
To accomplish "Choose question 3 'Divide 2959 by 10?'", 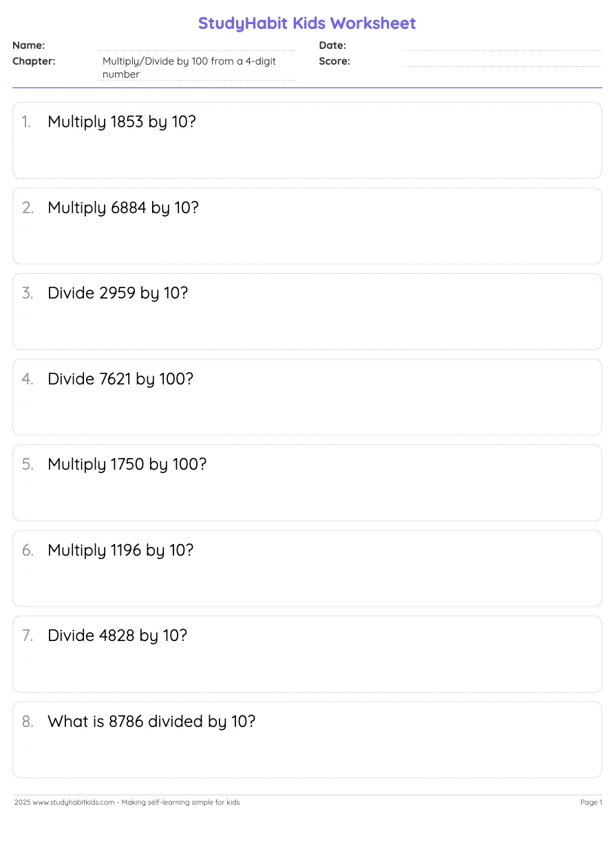I will 118,293.
